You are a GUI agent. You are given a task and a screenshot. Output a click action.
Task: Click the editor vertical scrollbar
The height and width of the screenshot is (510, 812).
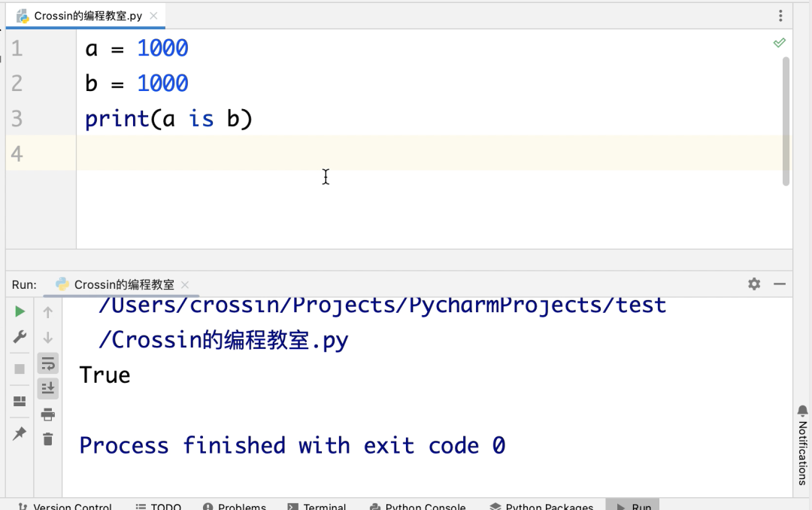[786, 121]
